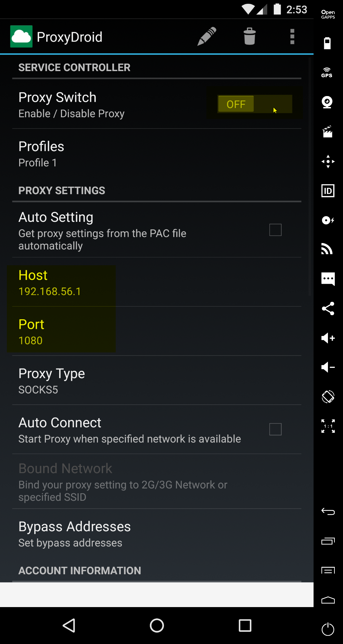Tap the Android home circle button

pos(157,626)
